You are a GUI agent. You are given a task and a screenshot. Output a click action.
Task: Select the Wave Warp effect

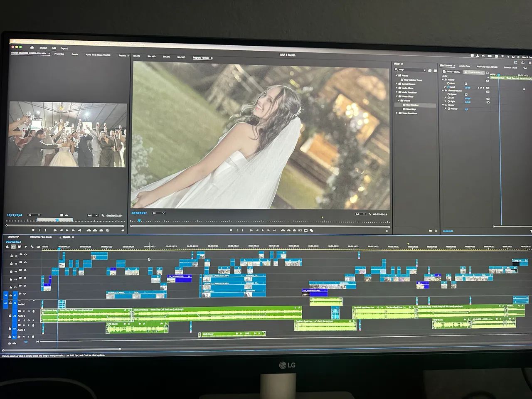pos(409,109)
